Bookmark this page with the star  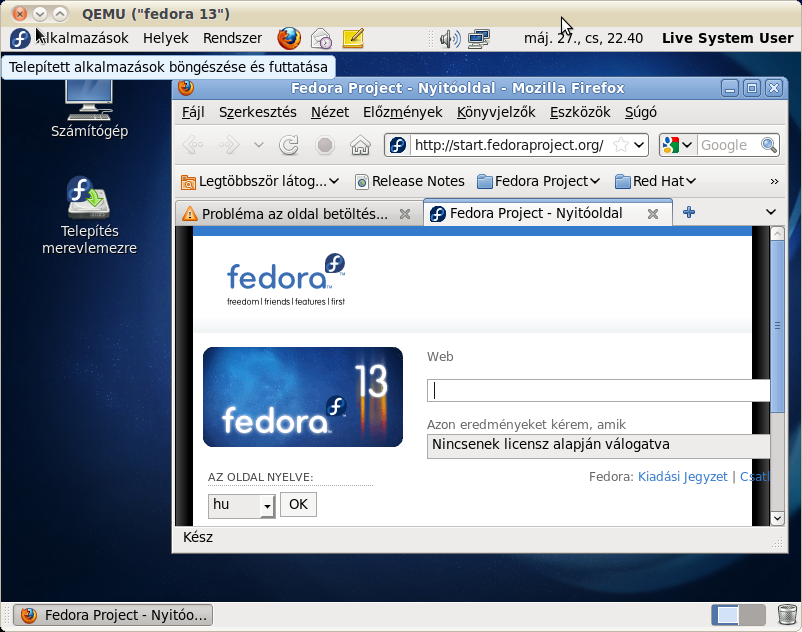point(620,145)
